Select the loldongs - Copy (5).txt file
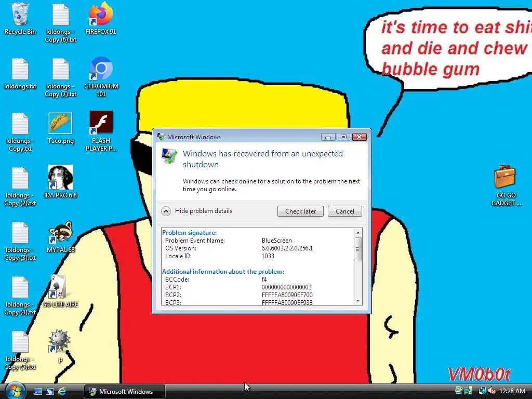The width and height of the screenshot is (532, 399). pyautogui.click(x=20, y=351)
